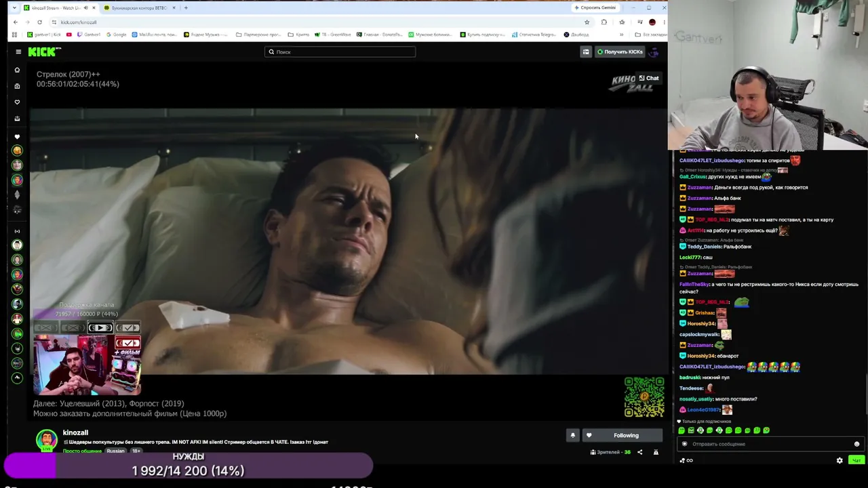Open the points infinity icon below chat
Screen dimensions: 868x488
(686, 460)
